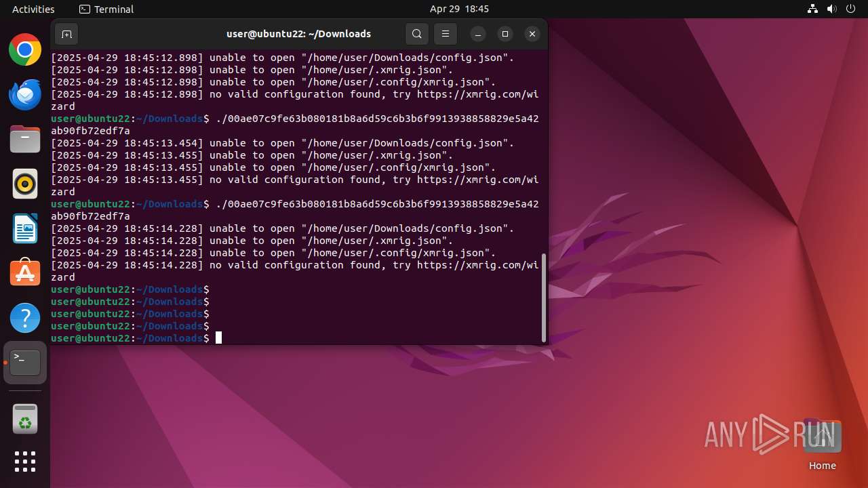Click the '18:45:12.898' no valid configuration line
Screen dimensions: 868x488
[295, 100]
